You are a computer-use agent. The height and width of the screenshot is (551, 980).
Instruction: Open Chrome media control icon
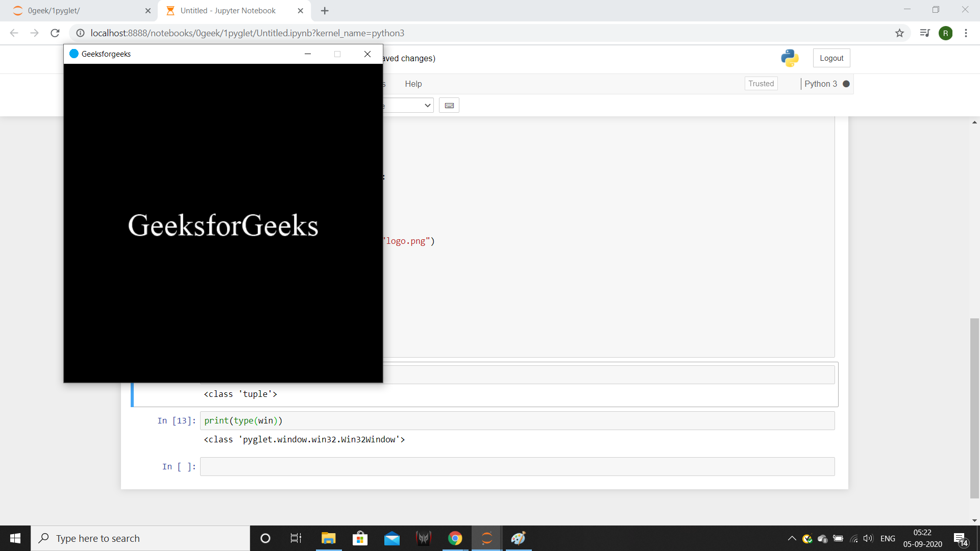coord(924,33)
